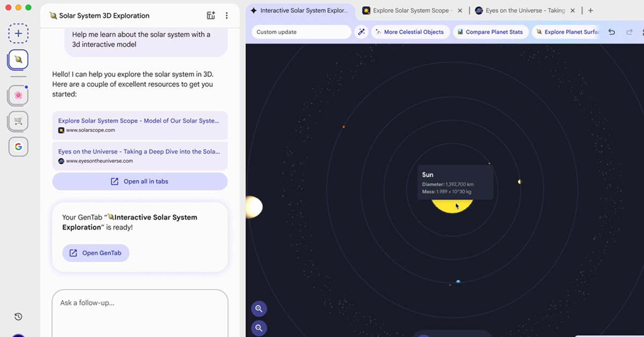The image size is (644, 337).
Task: Open the pink flower sidebar task
Action: point(18,95)
